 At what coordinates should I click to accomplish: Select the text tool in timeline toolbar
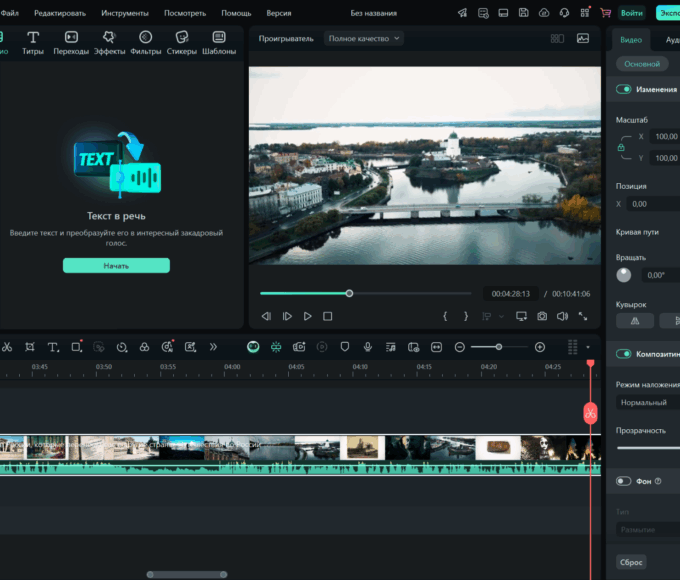click(53, 347)
